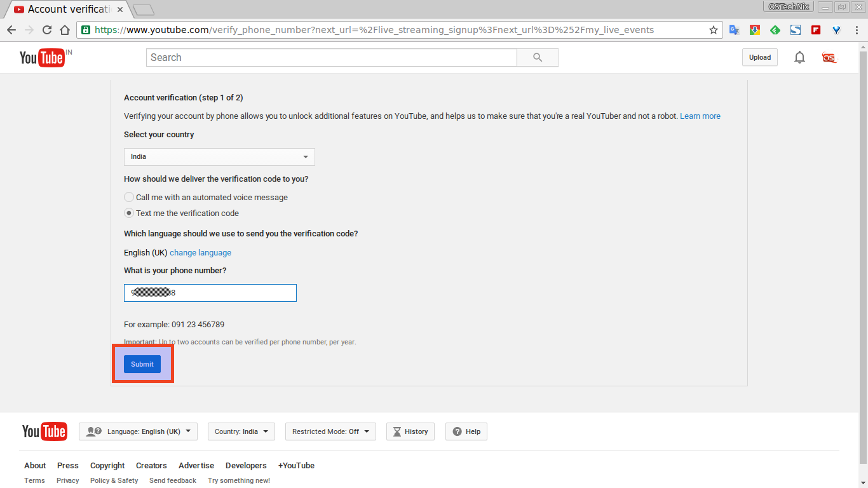Click the secure padlock icon in address bar
Image resolution: width=868 pixels, height=488 pixels.
(86, 30)
